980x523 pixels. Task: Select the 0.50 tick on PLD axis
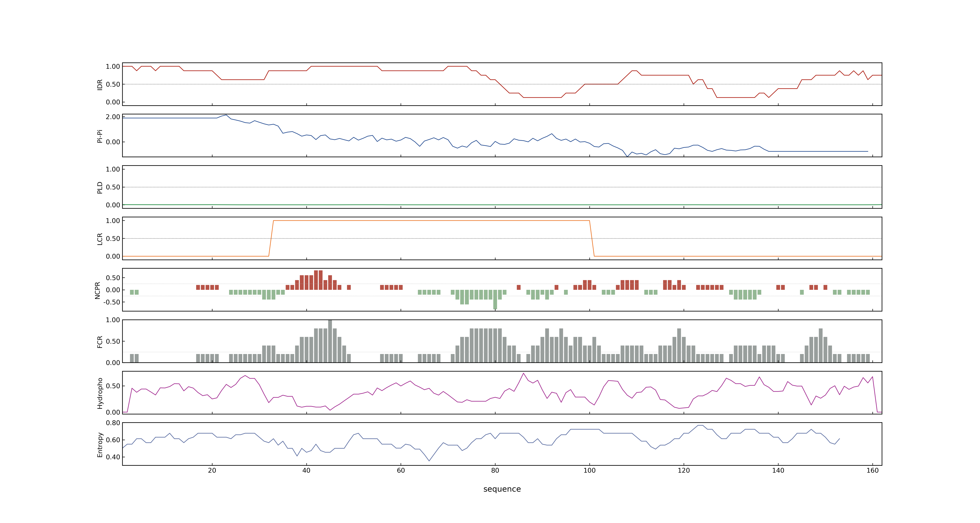click(113, 187)
